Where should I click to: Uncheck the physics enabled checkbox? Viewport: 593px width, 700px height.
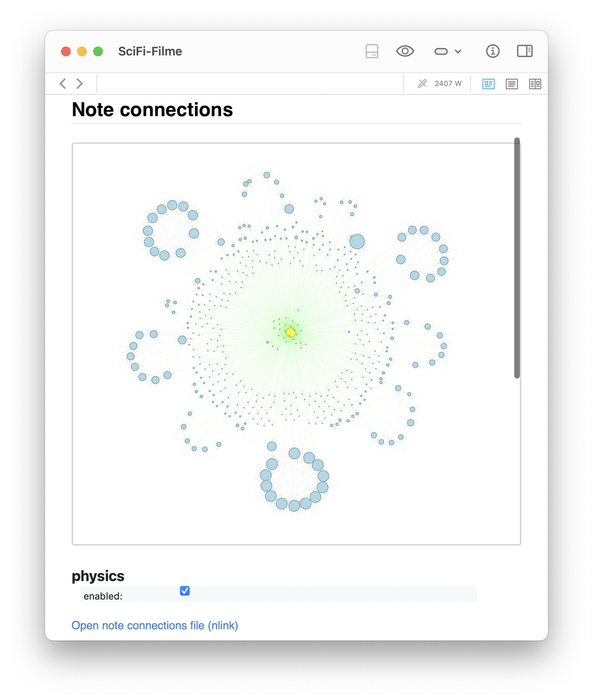click(185, 591)
